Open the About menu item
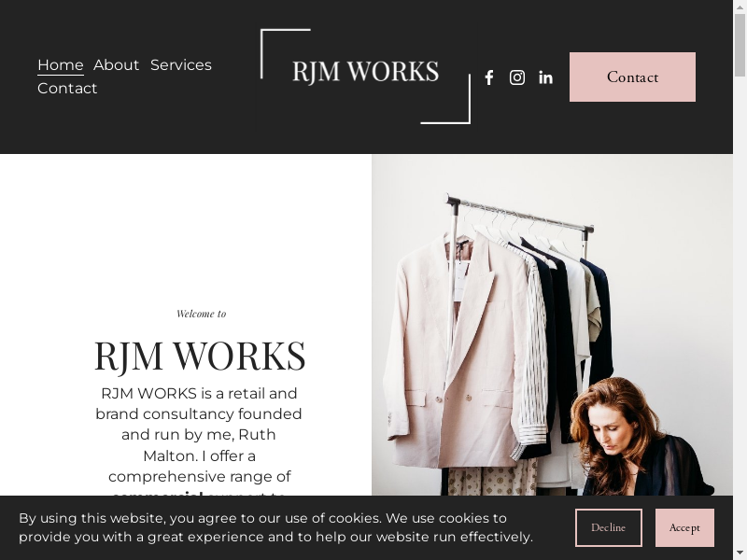The height and width of the screenshot is (560, 747). coord(116,64)
